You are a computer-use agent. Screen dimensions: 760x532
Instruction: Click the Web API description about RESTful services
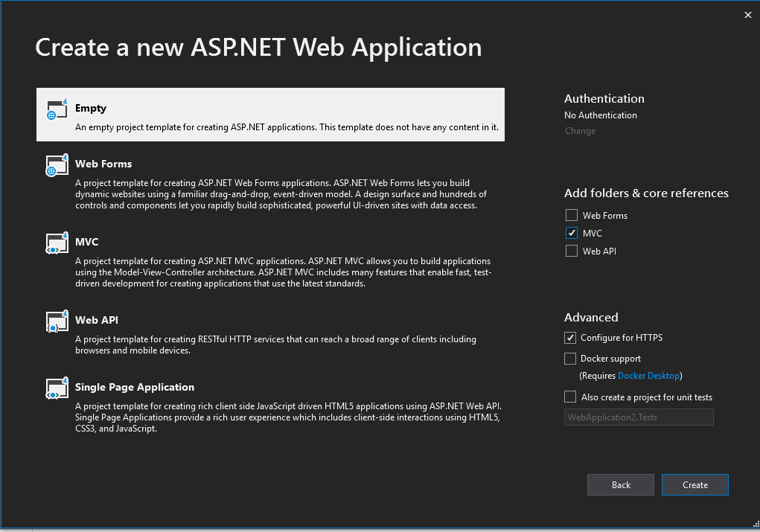click(276, 344)
